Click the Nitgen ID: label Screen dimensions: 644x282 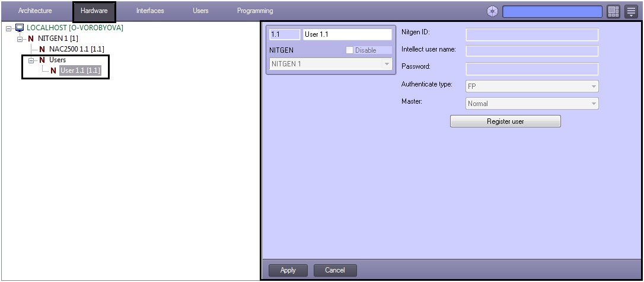[415, 32]
